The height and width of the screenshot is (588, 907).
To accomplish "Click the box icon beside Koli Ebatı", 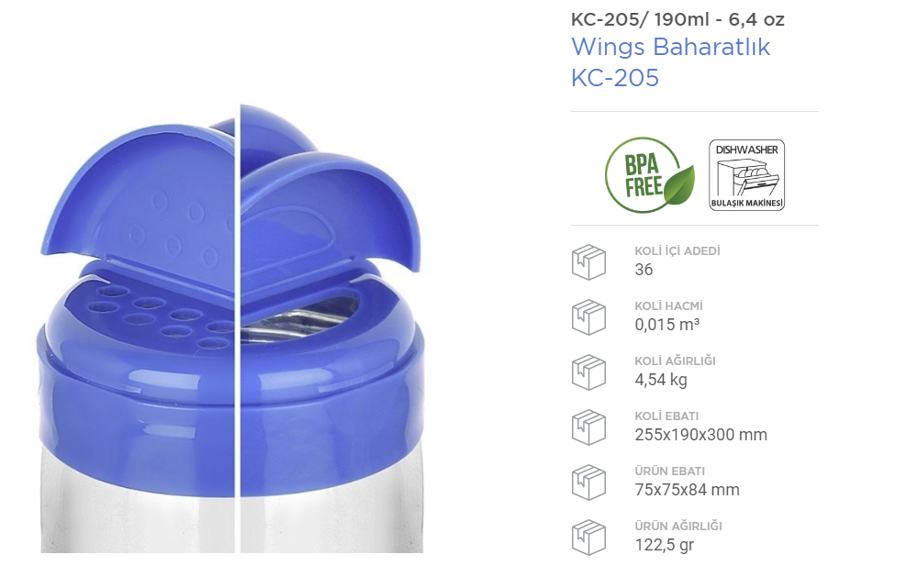I will [x=588, y=427].
